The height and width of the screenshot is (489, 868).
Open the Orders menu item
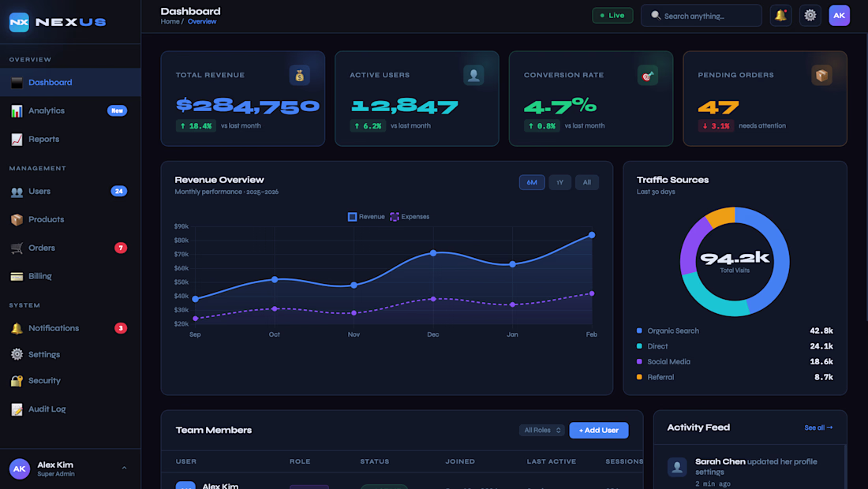tap(70, 248)
